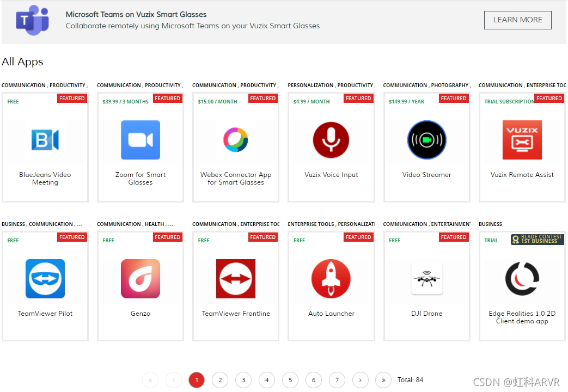Open the Video Streamer title link

click(x=427, y=175)
